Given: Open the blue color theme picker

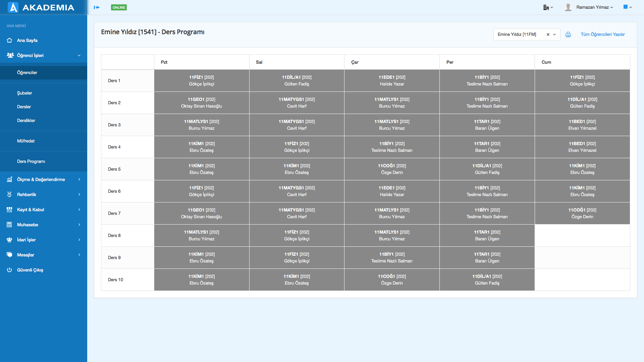Looking at the screenshot, I should pyautogui.click(x=627, y=7).
